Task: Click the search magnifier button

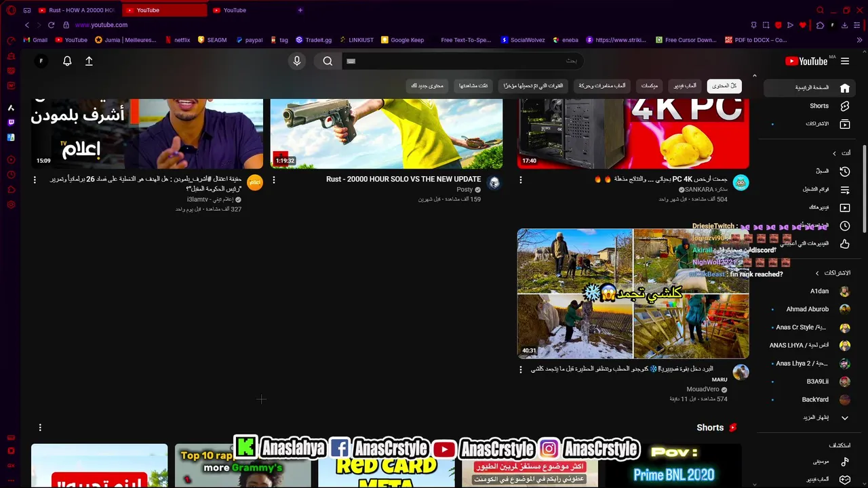Action: pos(328,61)
